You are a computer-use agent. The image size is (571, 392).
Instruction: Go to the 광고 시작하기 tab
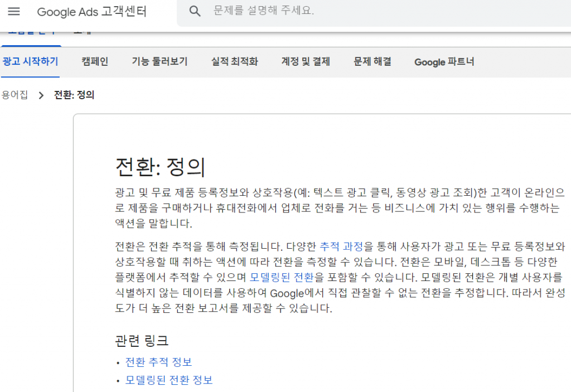coord(30,62)
